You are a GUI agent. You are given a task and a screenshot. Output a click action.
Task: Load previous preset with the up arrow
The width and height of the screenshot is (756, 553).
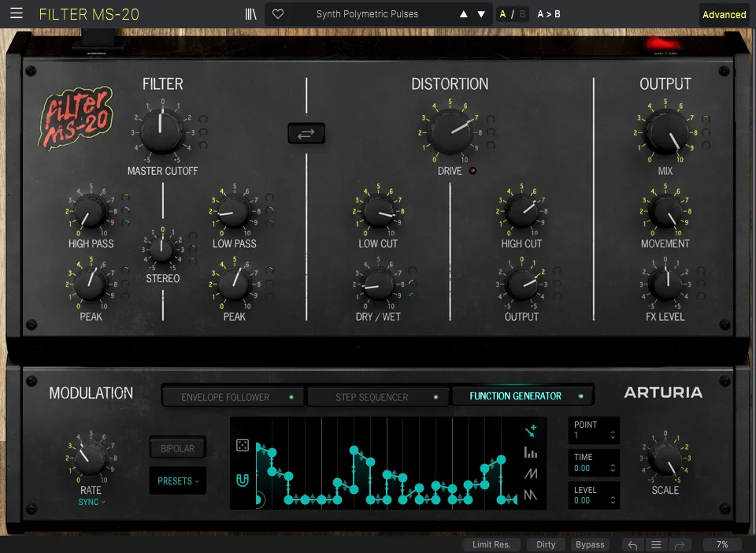tap(463, 14)
